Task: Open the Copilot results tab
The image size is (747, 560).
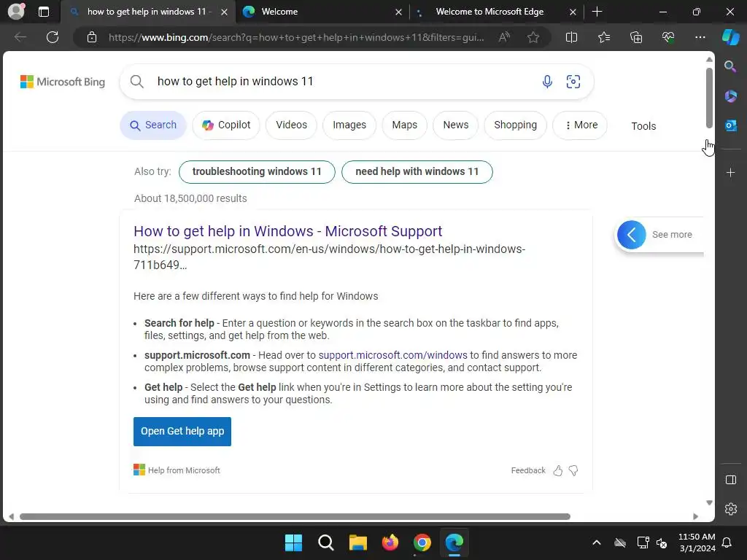Action: 226,125
